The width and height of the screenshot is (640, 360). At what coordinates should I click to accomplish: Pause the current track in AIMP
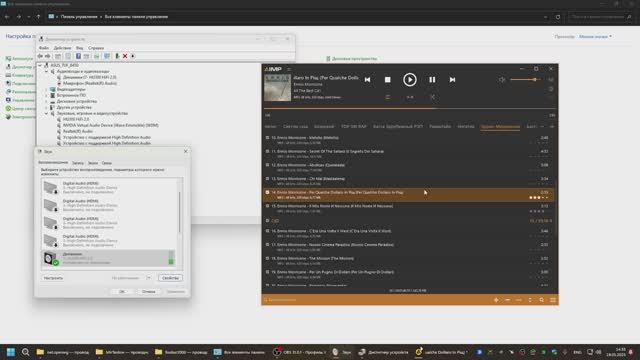pyautogui.click(x=432, y=80)
